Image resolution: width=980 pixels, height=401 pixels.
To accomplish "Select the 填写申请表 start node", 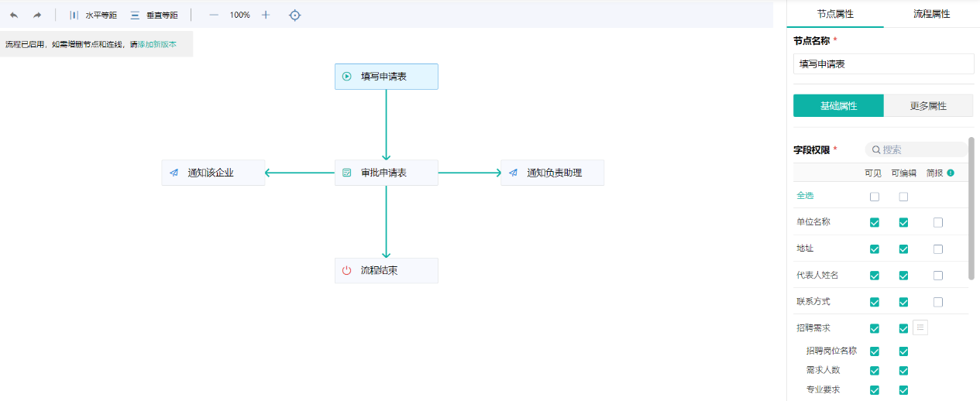I will 386,77.
